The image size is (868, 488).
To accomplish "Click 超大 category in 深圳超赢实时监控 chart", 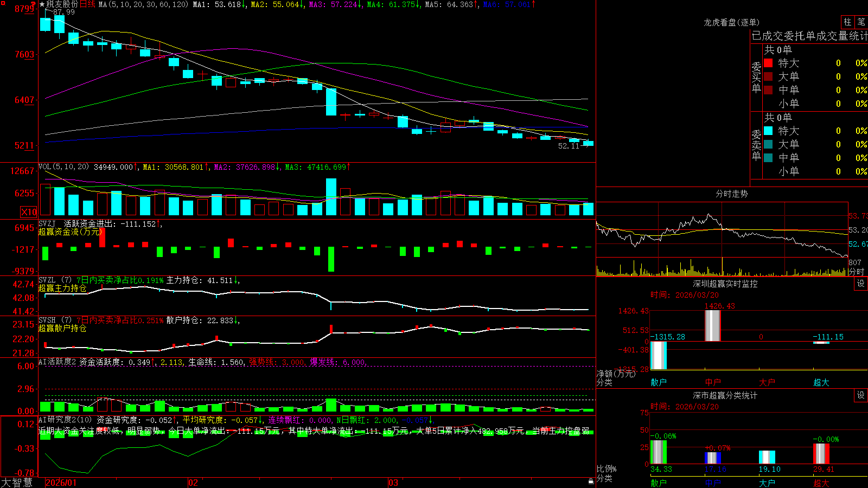I will pos(821,382).
